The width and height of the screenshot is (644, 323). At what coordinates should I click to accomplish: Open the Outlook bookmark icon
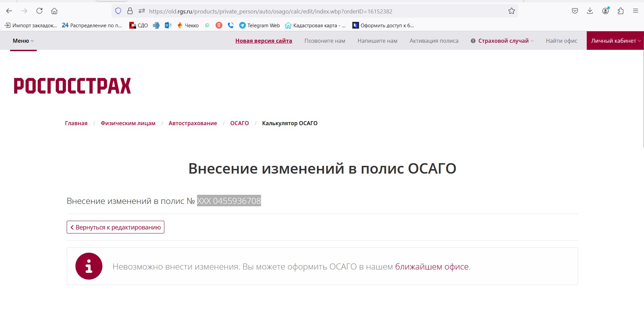click(x=168, y=25)
